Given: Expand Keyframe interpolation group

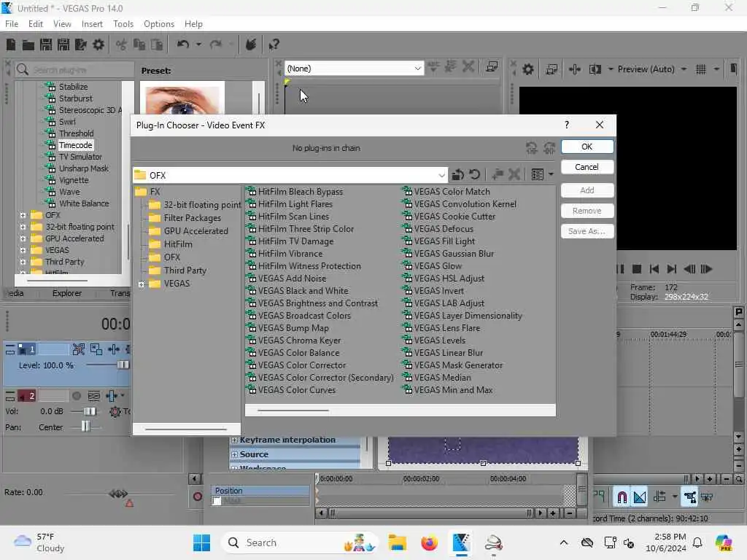Looking at the screenshot, I should click(x=234, y=440).
